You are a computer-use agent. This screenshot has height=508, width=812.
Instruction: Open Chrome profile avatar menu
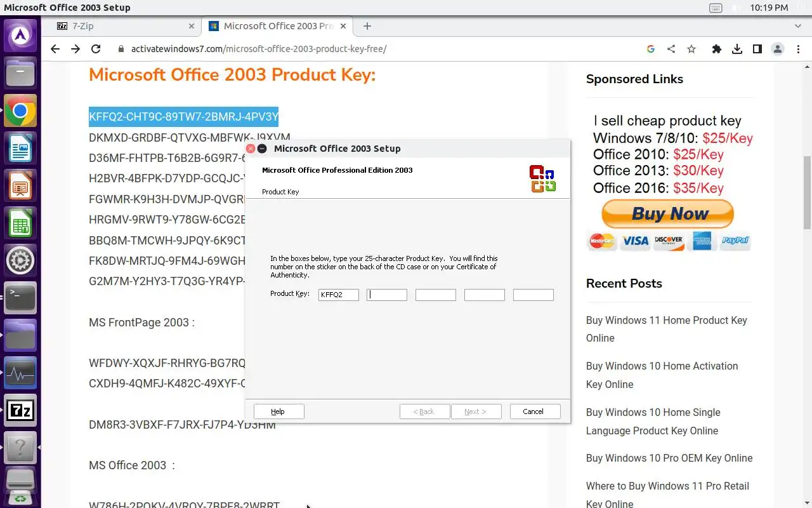point(778,49)
